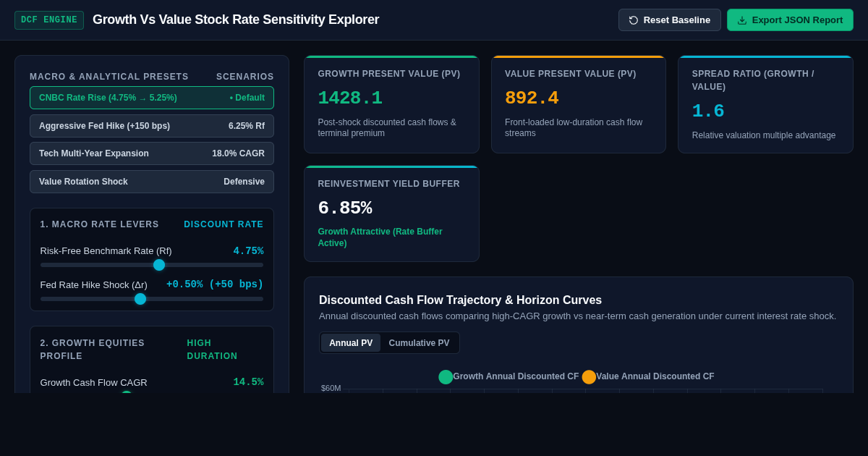Click the orange Value legend dot

(589, 377)
